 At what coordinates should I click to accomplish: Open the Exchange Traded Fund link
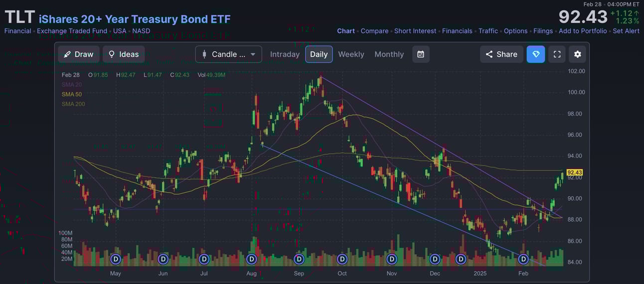point(72,31)
